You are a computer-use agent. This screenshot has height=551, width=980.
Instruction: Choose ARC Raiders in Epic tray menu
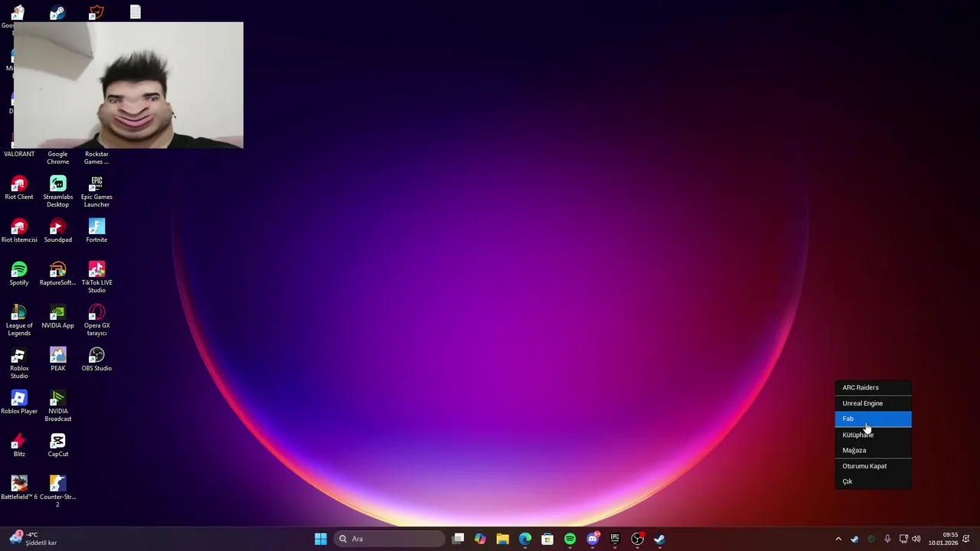click(x=873, y=387)
